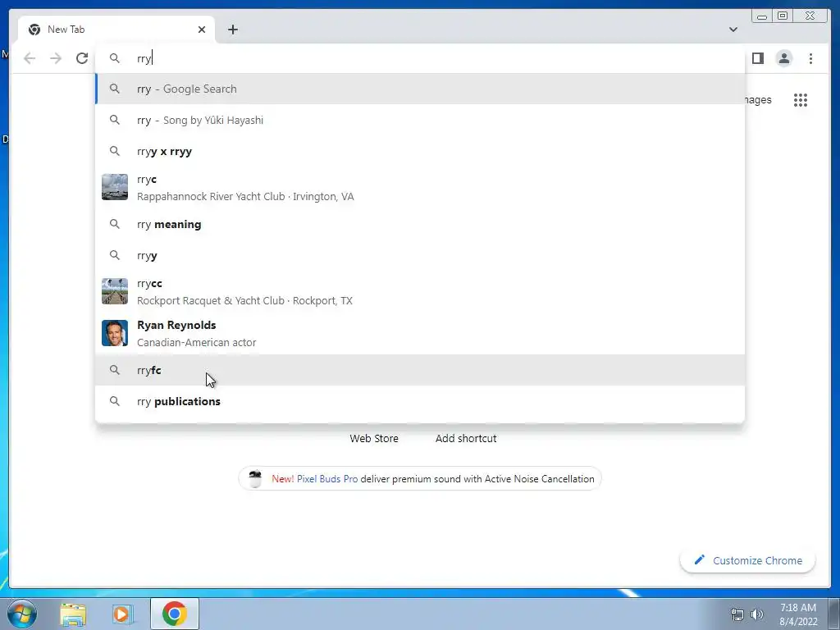
Task: Click the Ryan Reynolds photo thumbnail
Action: (x=115, y=333)
